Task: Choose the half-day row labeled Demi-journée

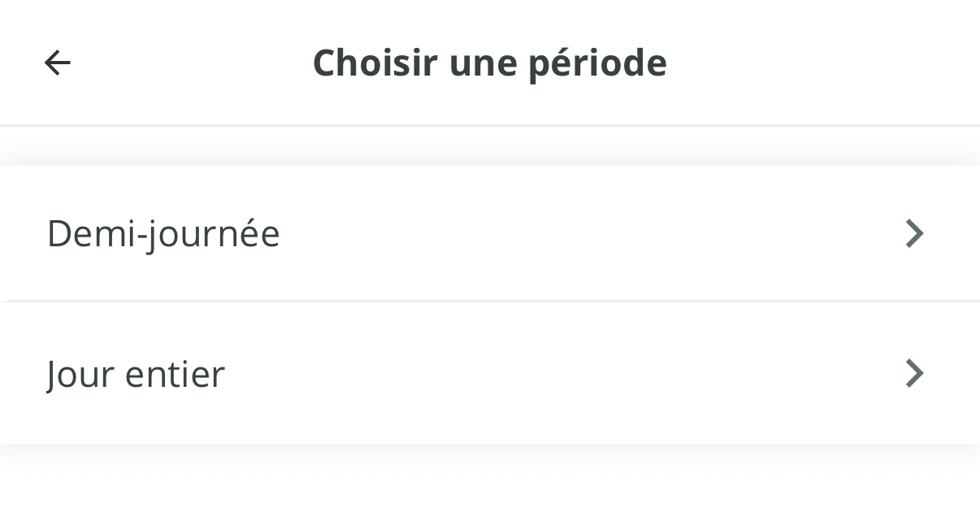Action: [490, 233]
